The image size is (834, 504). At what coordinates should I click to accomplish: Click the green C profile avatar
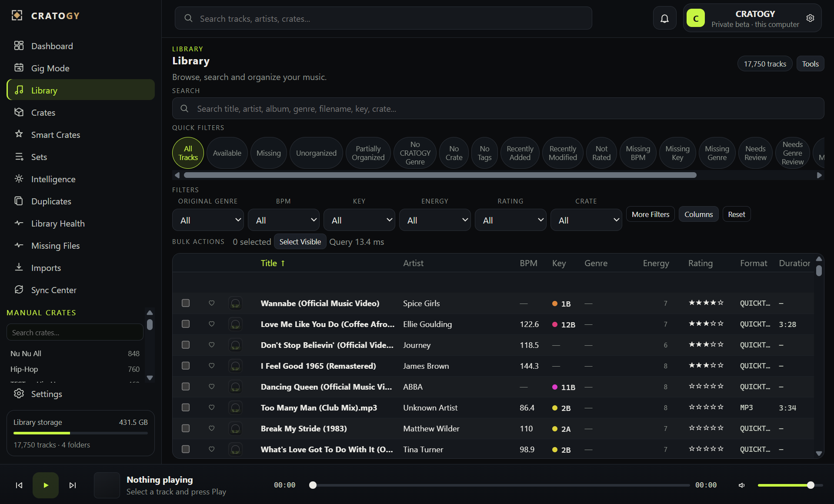click(x=696, y=18)
